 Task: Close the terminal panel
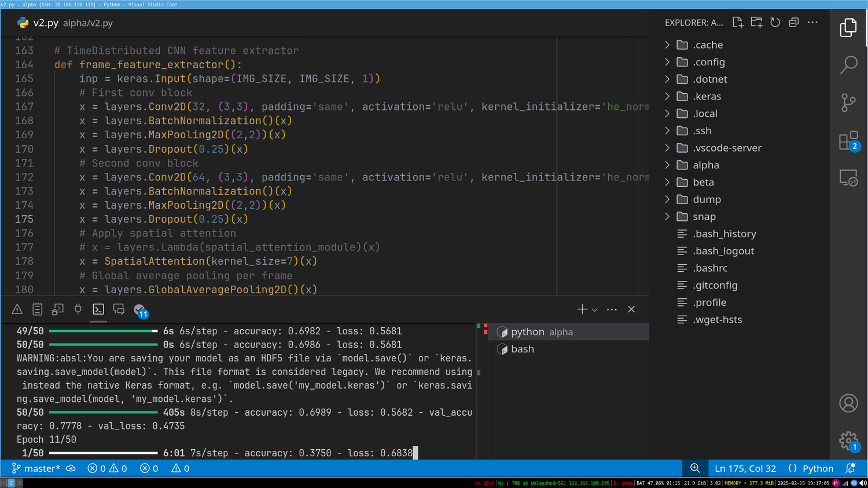point(631,309)
